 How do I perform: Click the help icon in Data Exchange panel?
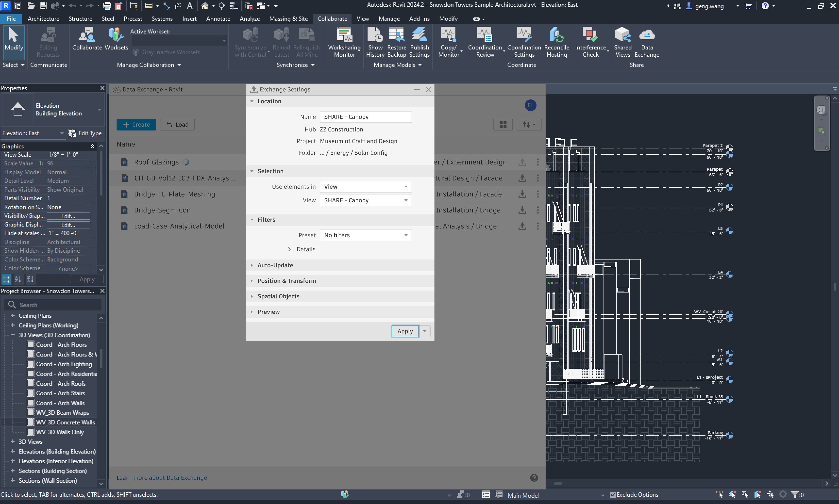534,478
